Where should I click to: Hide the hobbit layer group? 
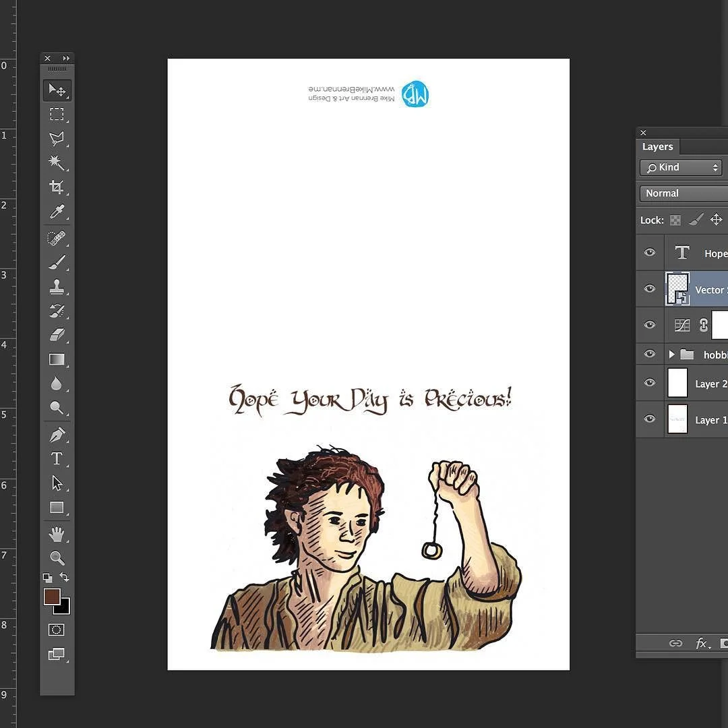(x=650, y=354)
